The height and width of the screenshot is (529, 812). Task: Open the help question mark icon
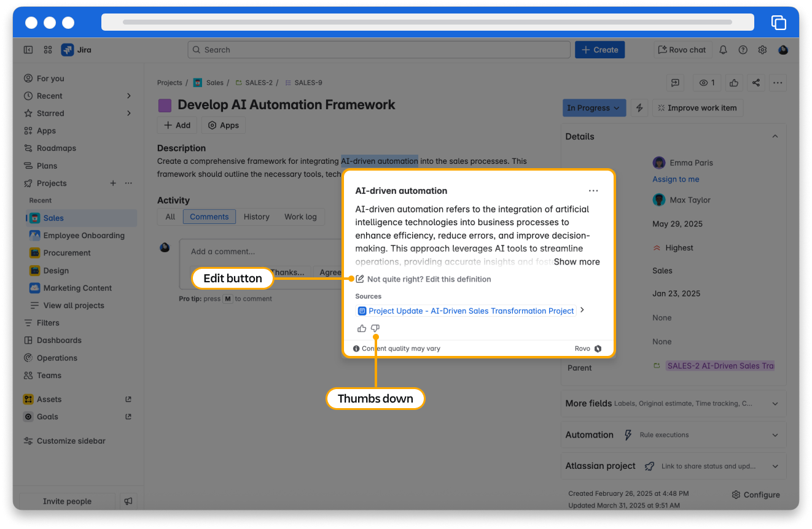click(743, 50)
